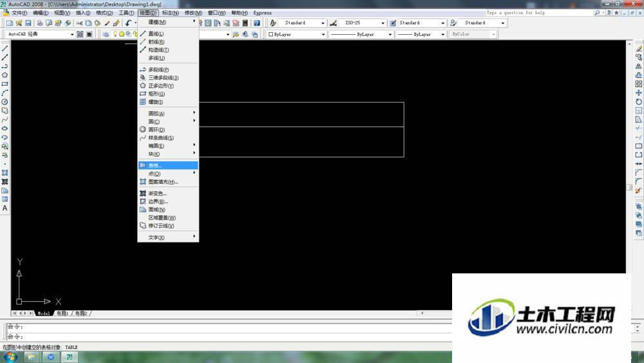Open the 修改(M) menu
The image size is (644, 363).
tap(193, 13)
